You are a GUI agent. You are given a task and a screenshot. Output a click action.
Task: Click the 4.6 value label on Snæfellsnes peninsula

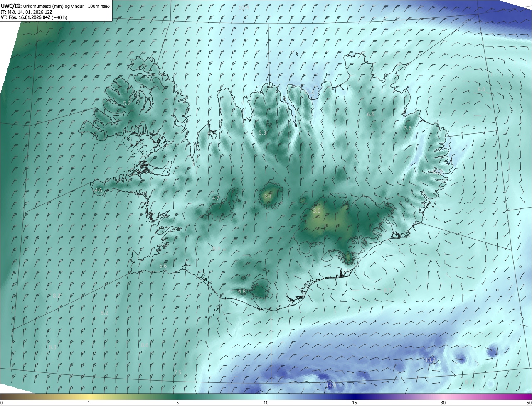coord(99,191)
